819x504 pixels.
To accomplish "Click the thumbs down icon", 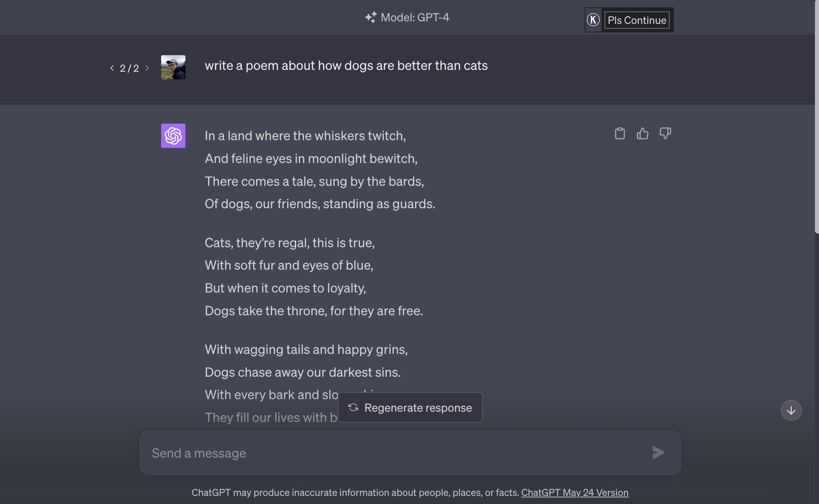I will click(x=665, y=133).
